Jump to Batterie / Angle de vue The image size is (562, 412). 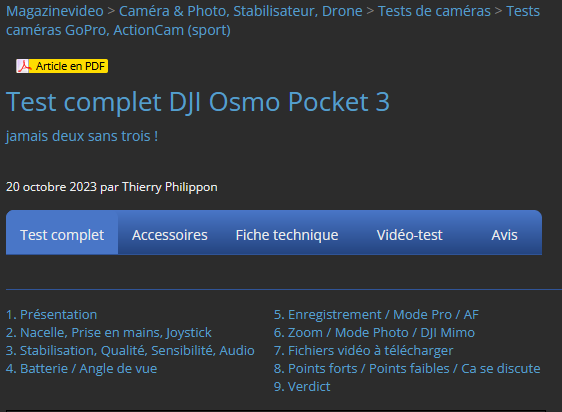[81, 369]
